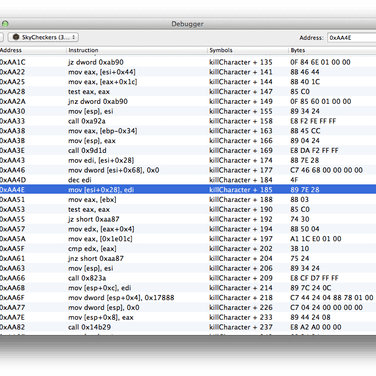Click the Address input field
The height and width of the screenshot is (376, 376).
point(352,38)
